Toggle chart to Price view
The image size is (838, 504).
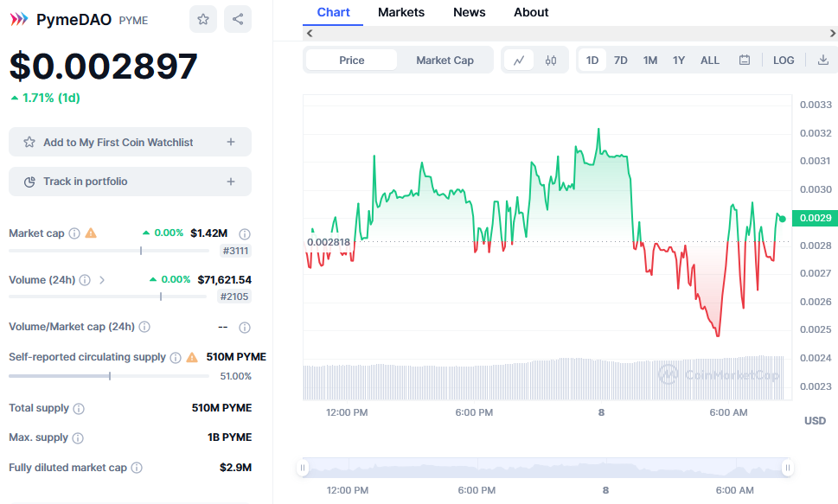click(x=352, y=61)
